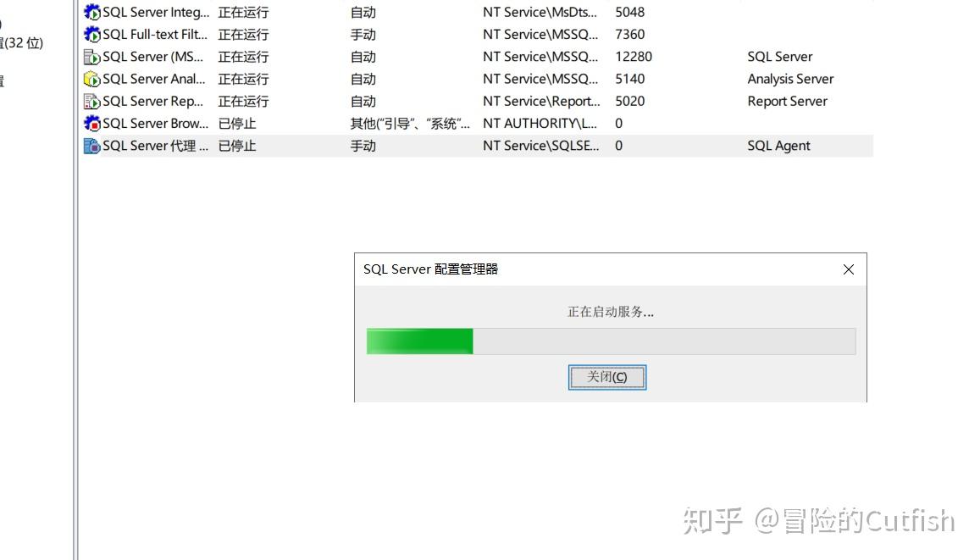The height and width of the screenshot is (560, 980).
Task: Click the SQL Server Integration Services gear icon
Action: tap(91, 12)
